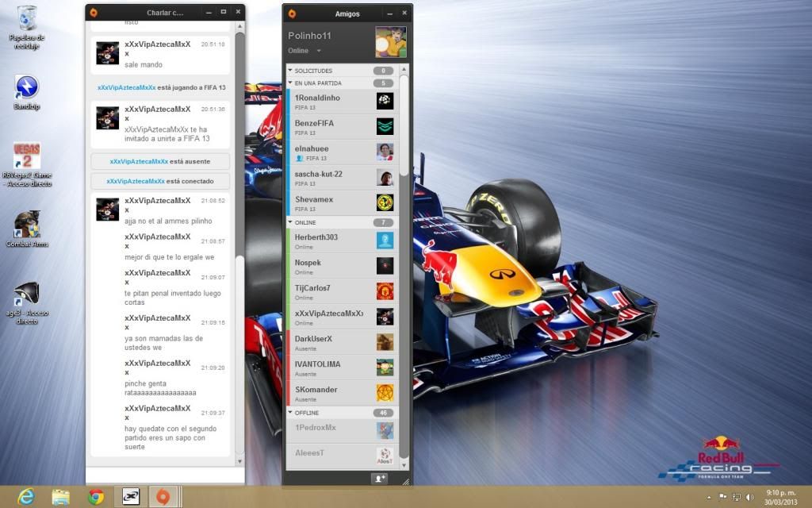The width and height of the screenshot is (812, 508).
Task: Click the IVANTOLIMA friend avatar
Action: pyautogui.click(x=385, y=368)
